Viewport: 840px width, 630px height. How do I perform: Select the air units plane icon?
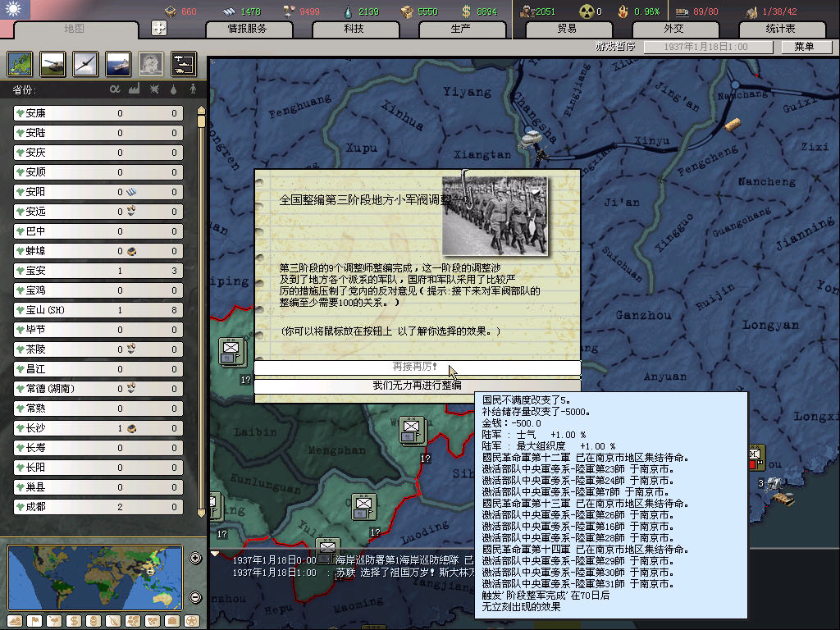[x=85, y=64]
